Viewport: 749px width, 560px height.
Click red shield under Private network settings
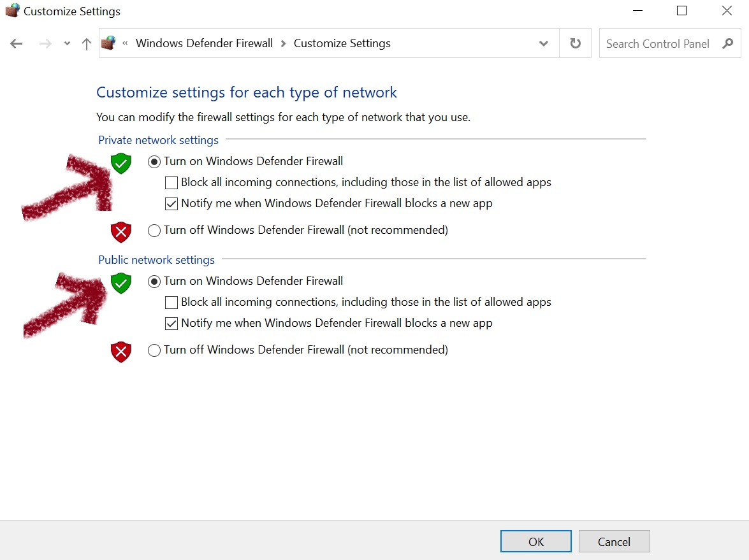pos(121,232)
